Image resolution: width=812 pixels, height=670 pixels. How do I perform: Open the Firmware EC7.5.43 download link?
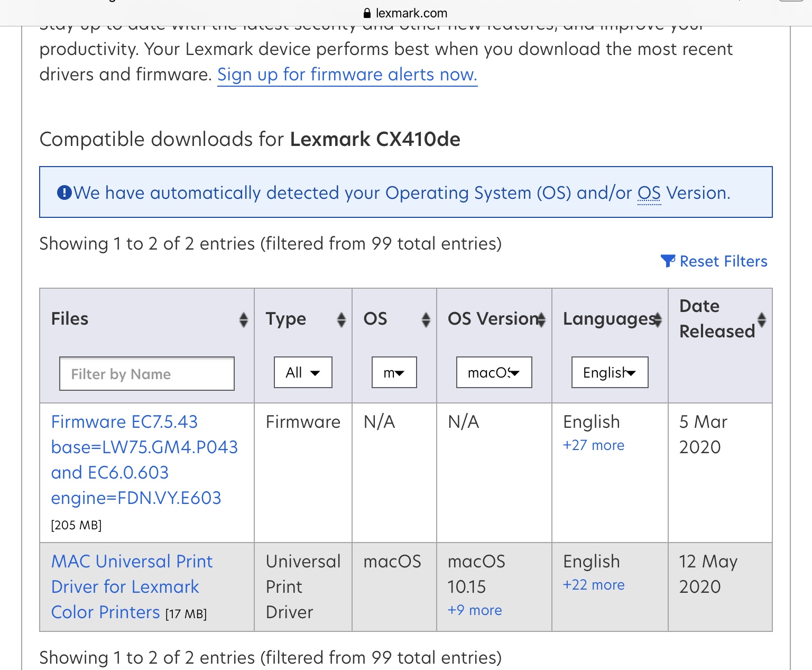point(144,460)
